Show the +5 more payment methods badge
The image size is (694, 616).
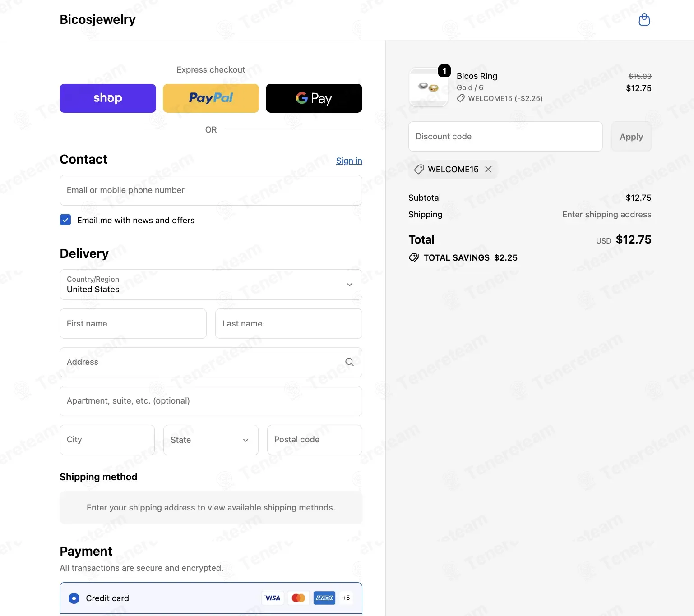pyautogui.click(x=346, y=598)
